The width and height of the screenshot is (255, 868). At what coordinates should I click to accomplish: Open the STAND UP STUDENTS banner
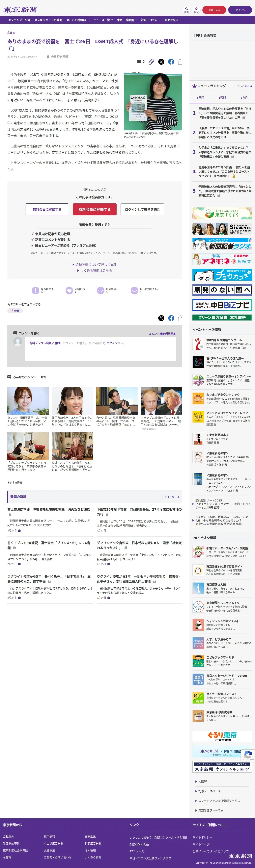[x=222, y=229]
